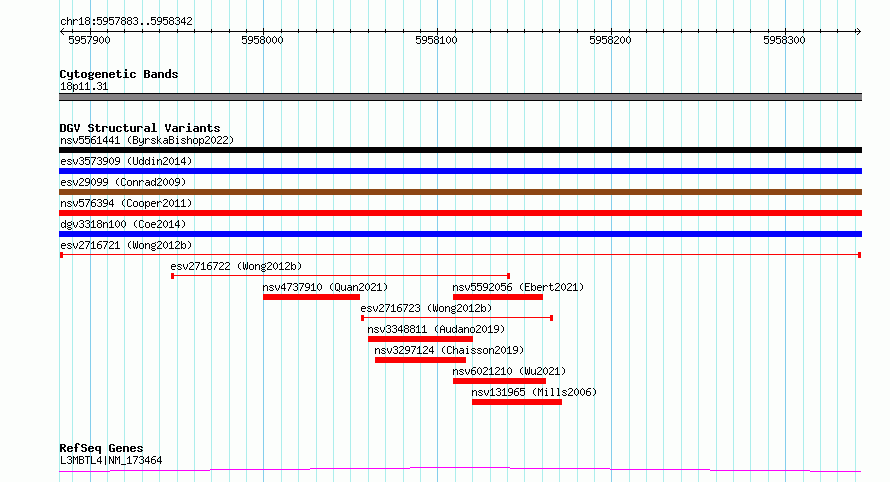The image size is (890, 482).
Task: Click nsv3348811 (Audano2019) label
Action: click(x=436, y=329)
